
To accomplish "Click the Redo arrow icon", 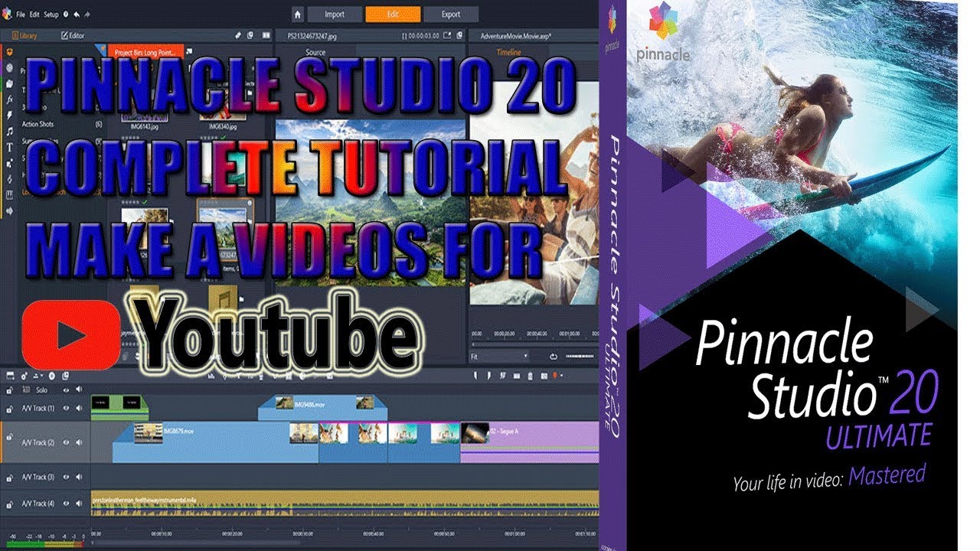I will [x=87, y=15].
